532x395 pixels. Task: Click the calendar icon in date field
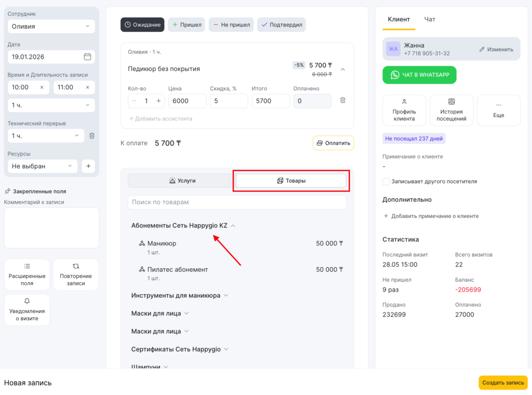tap(87, 57)
